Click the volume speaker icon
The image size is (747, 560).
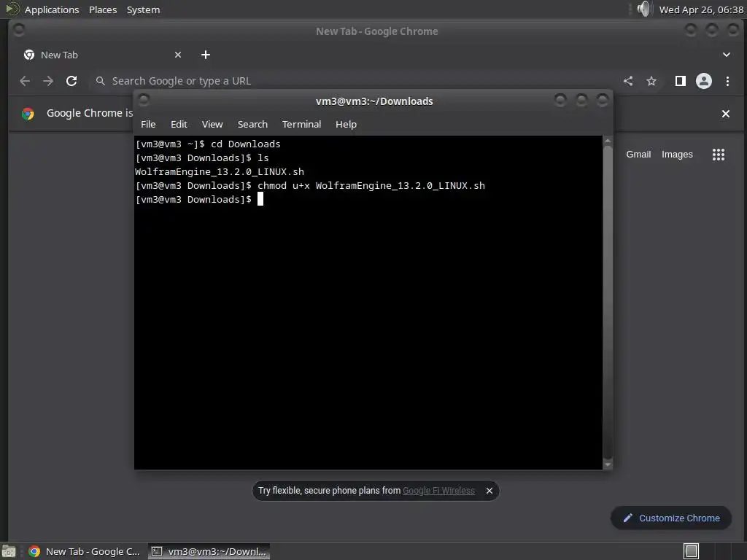click(643, 9)
